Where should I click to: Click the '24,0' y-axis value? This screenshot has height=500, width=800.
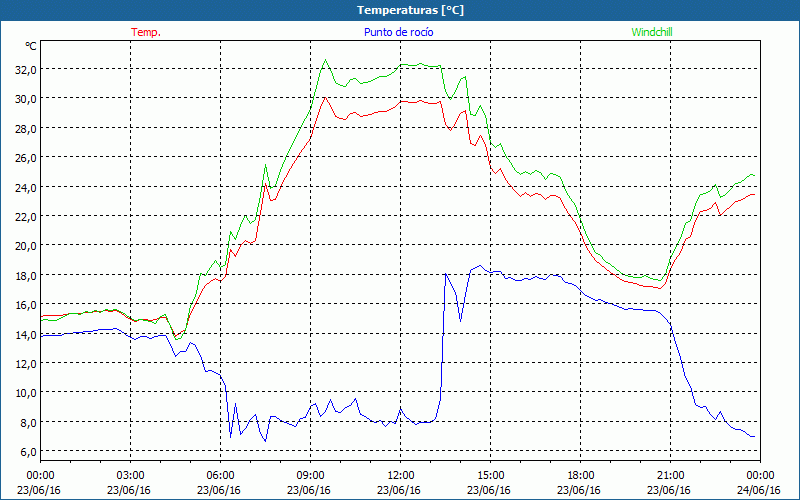pyautogui.click(x=26, y=188)
